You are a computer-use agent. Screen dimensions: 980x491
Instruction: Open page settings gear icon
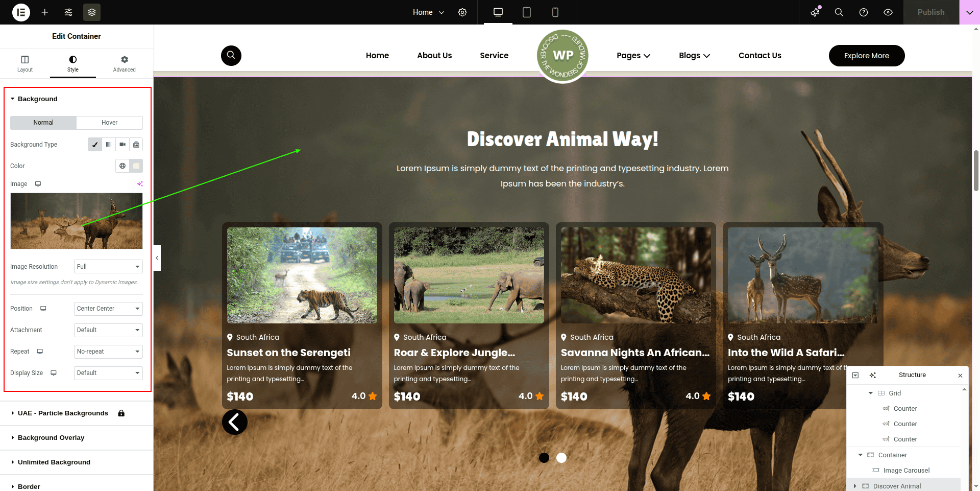462,12
